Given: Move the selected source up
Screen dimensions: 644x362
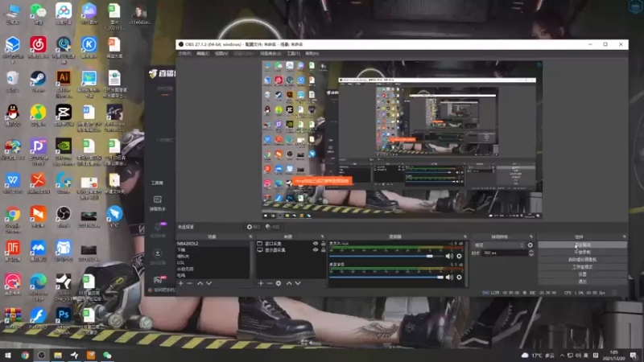Looking at the screenshot, I should coord(289,283).
